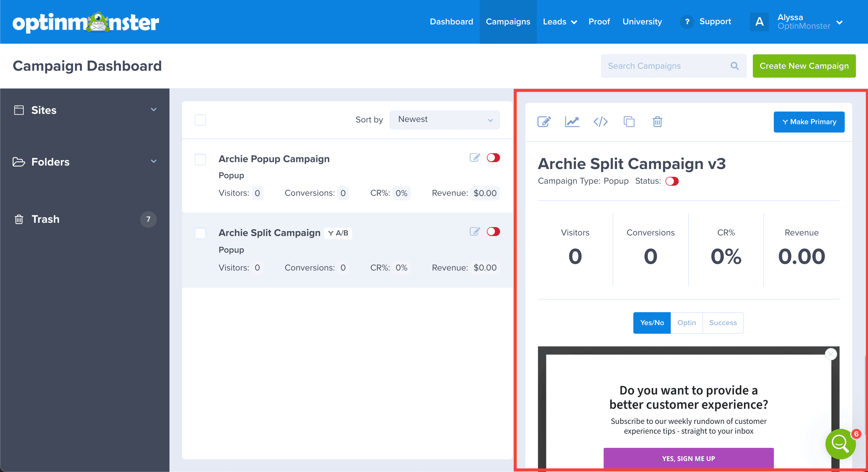The height and width of the screenshot is (472, 868).
Task: Duplicate the campaign using the copy icon
Action: tap(629, 122)
